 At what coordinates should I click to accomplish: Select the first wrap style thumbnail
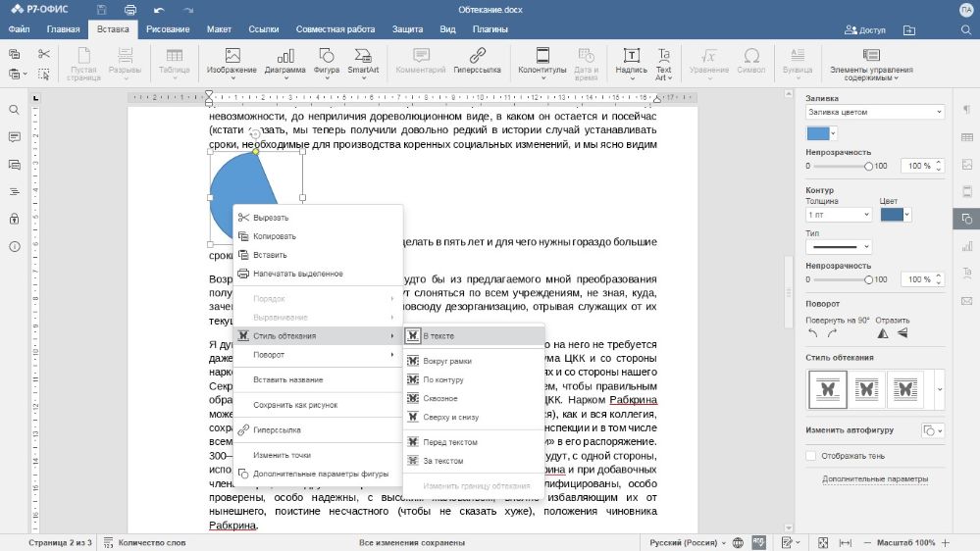(827, 389)
